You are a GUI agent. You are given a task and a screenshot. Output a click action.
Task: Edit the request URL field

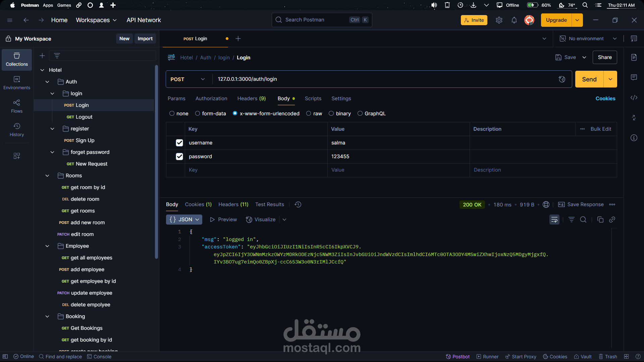pos(384,79)
